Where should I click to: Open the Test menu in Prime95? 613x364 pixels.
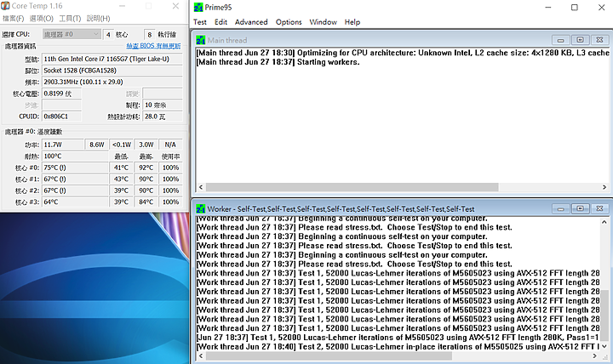click(x=200, y=22)
